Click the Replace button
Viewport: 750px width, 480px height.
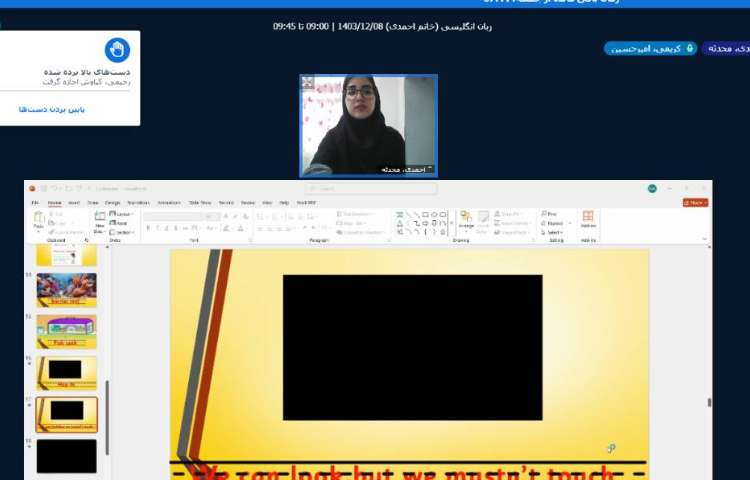(551, 223)
